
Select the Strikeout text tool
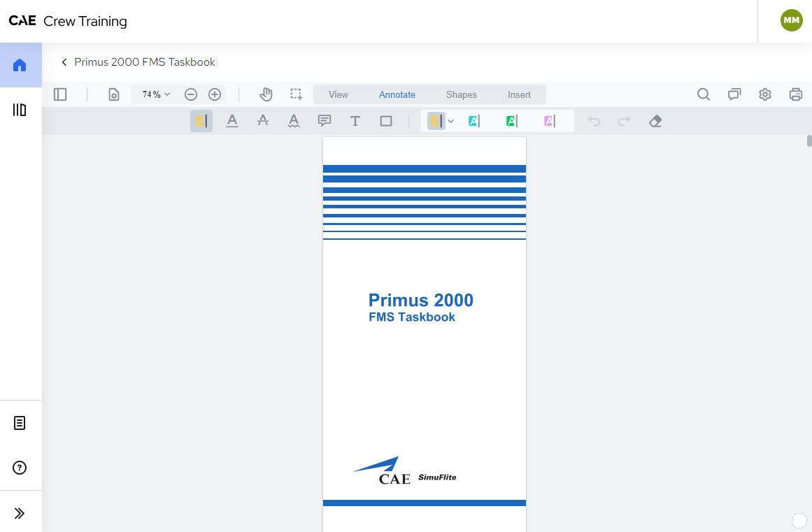coord(263,121)
